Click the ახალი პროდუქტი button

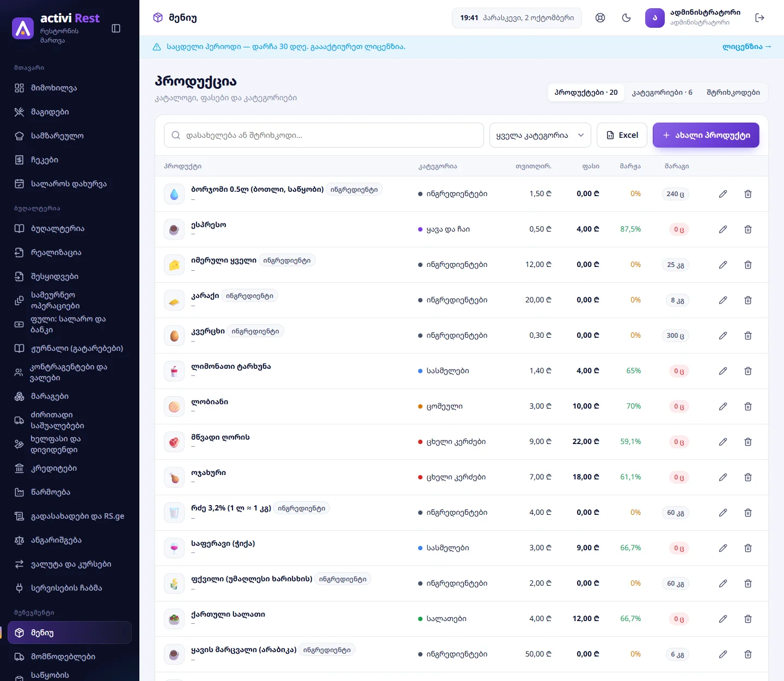point(706,135)
